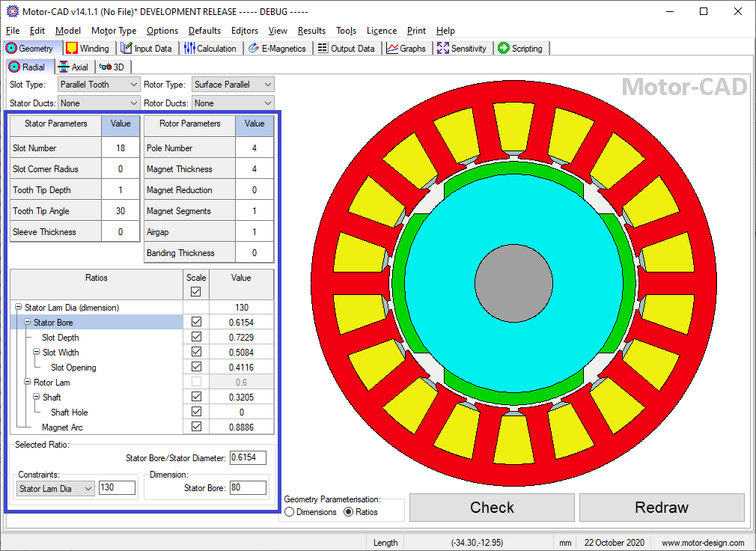Click the E-Magnetics tab icon
This screenshot has width=756, height=551.
(254, 48)
